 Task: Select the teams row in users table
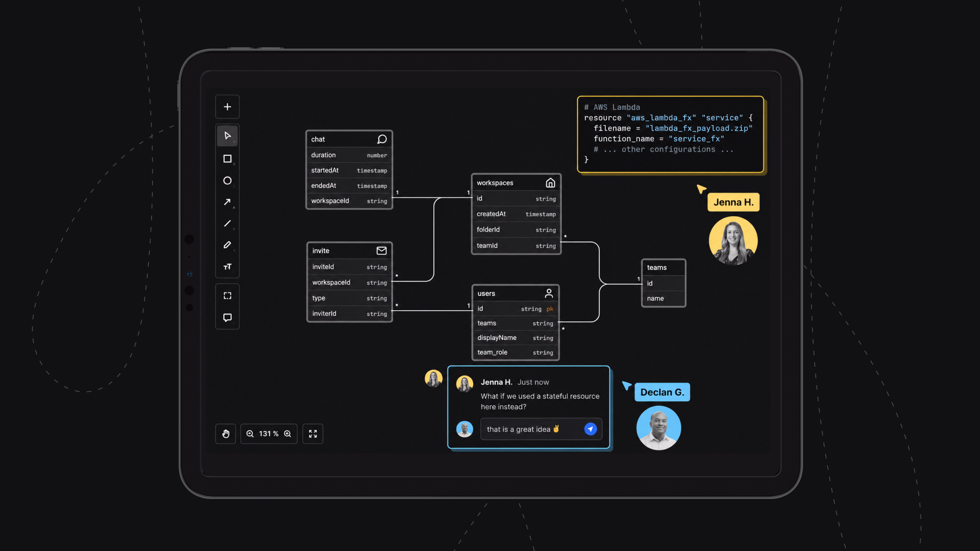pyautogui.click(x=516, y=323)
